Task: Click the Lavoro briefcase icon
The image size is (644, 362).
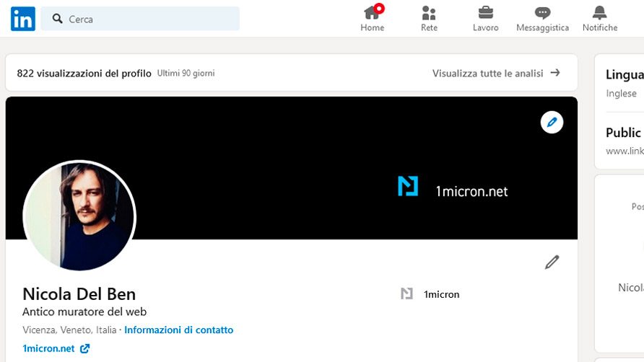Action: pyautogui.click(x=485, y=13)
